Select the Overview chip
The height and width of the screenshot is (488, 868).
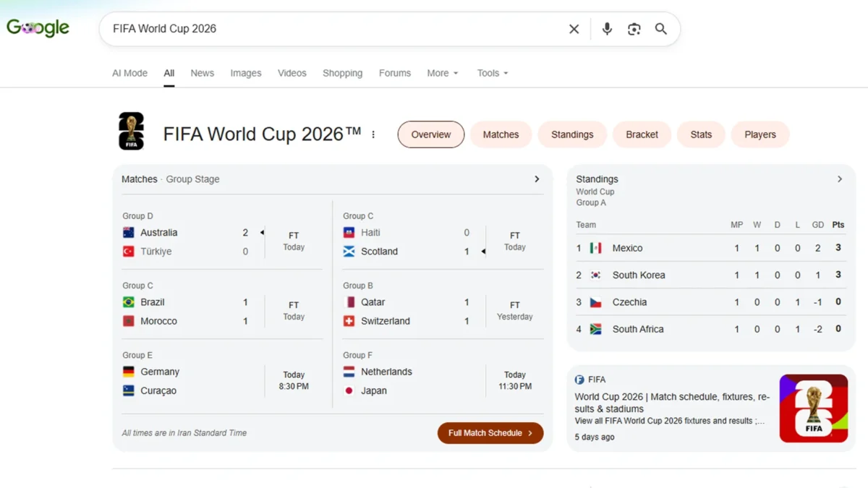click(x=431, y=134)
